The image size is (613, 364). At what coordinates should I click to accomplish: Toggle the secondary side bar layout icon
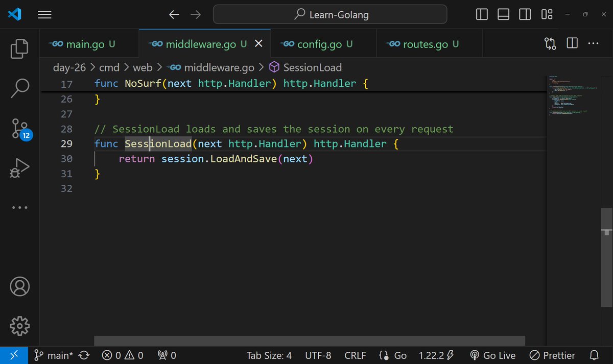[525, 15]
